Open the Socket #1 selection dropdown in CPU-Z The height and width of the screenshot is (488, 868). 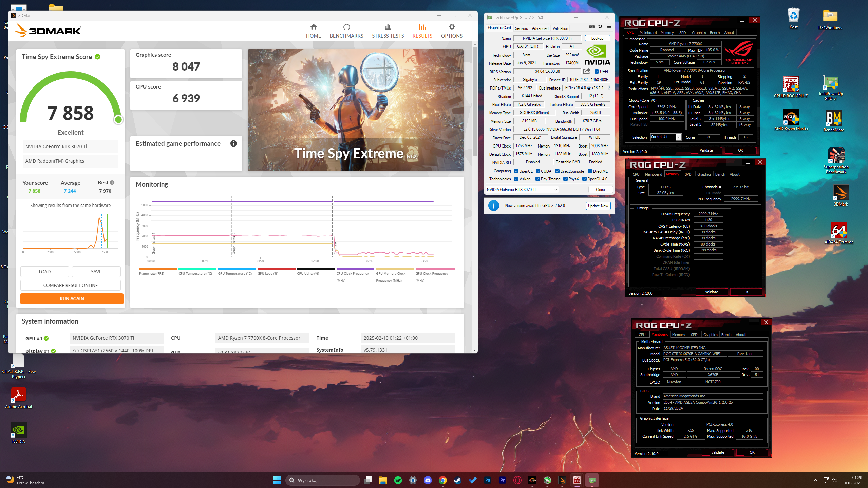pos(666,137)
